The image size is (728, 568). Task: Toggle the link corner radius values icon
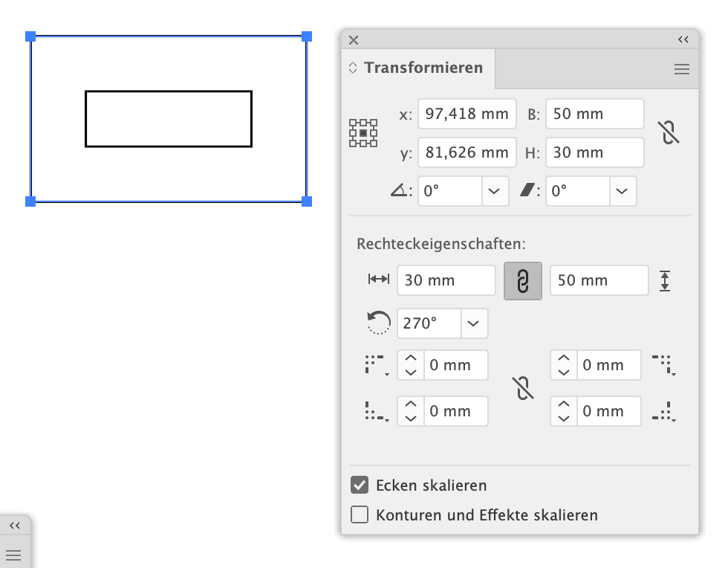click(524, 388)
